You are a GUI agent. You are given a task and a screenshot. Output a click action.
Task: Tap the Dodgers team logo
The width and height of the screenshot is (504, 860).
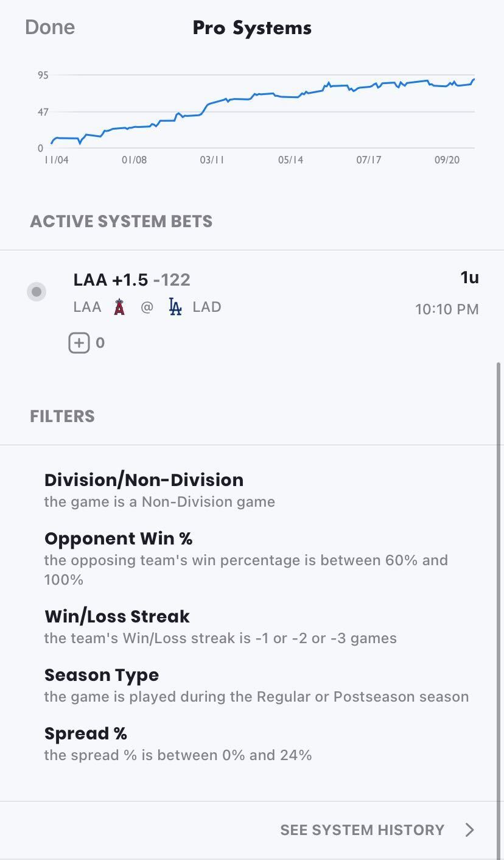pos(175,307)
